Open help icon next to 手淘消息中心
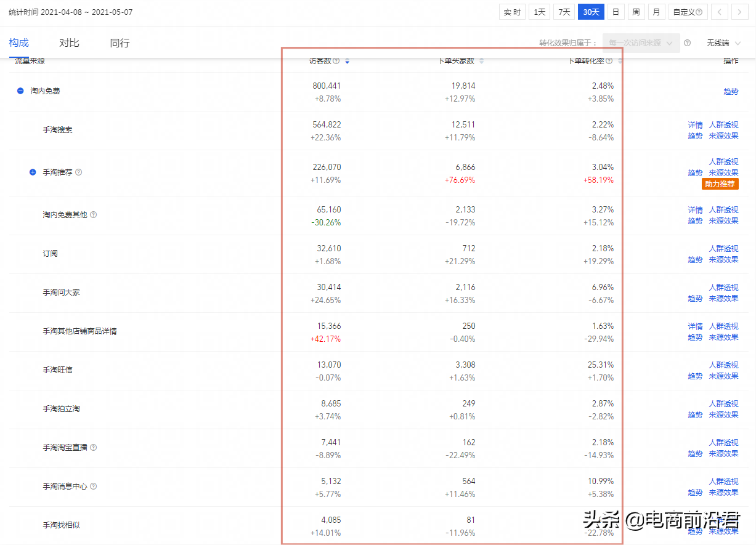The width and height of the screenshot is (756, 545). coord(93,486)
